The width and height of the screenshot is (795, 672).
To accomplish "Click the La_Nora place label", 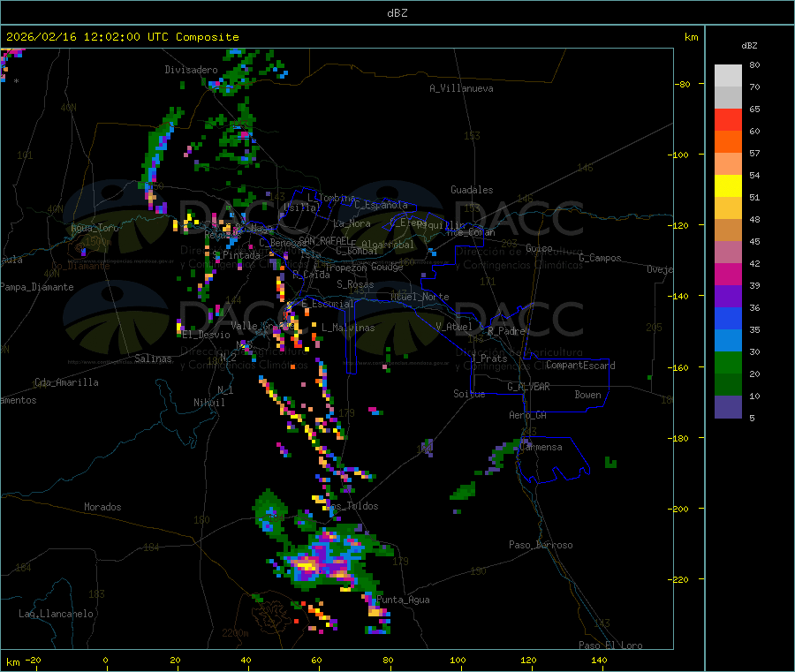I will (352, 223).
